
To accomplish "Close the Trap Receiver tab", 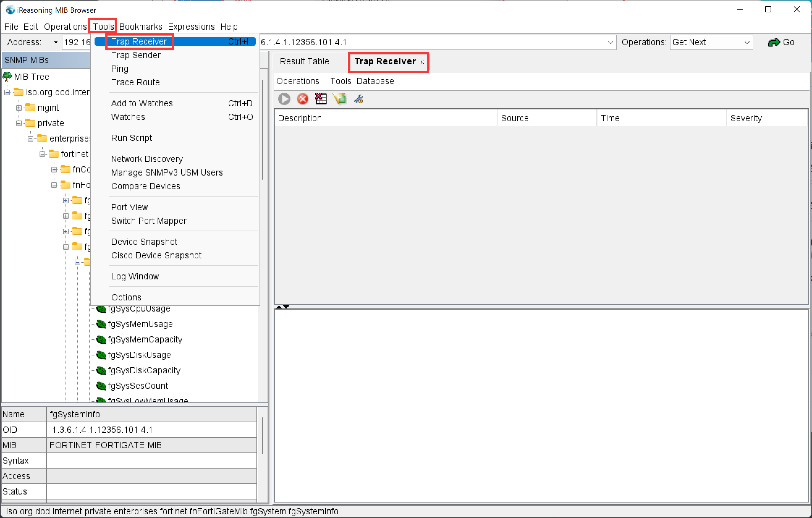I will tap(422, 62).
